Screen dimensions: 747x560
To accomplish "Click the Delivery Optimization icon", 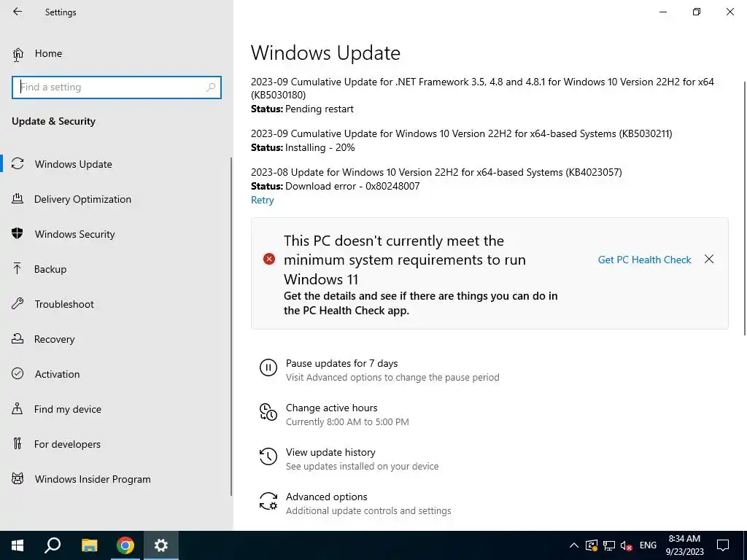I will [x=18, y=199].
